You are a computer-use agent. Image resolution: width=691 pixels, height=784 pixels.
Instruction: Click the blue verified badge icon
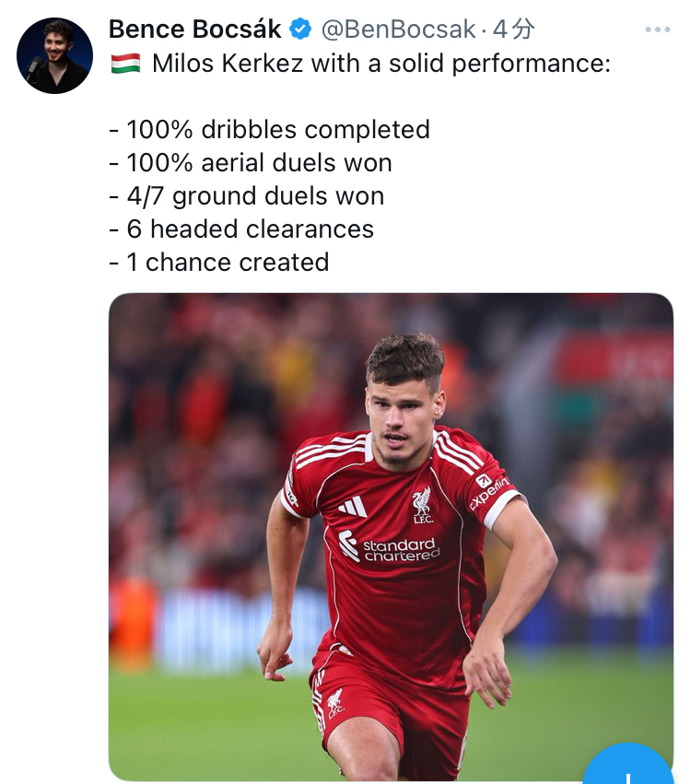coord(300,29)
